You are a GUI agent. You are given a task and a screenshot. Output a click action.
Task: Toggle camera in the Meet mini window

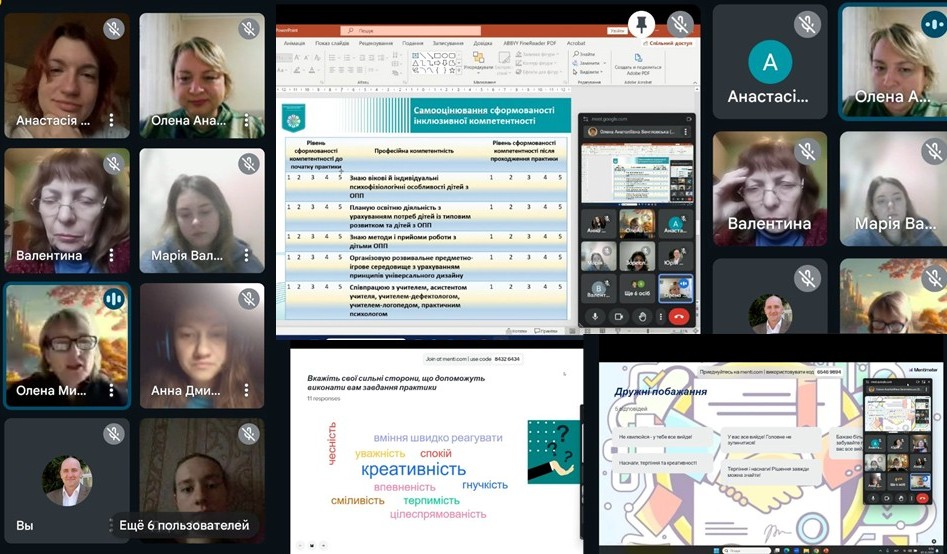(617, 316)
